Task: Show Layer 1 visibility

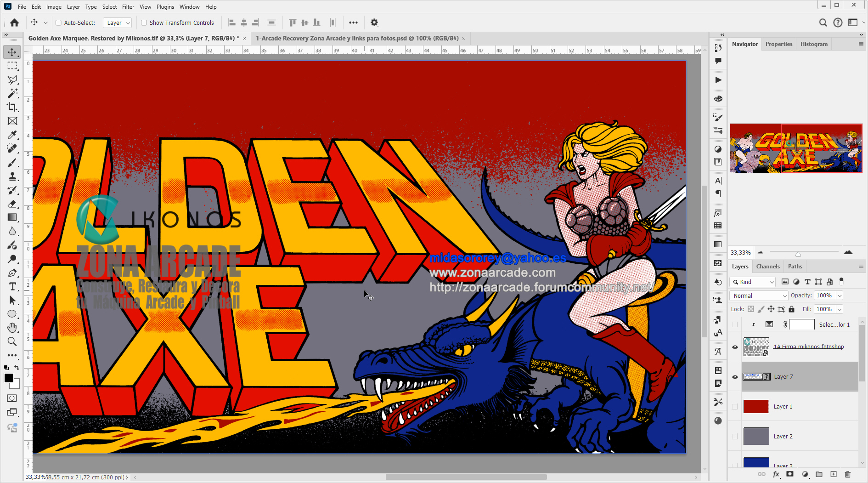Action: [735, 407]
